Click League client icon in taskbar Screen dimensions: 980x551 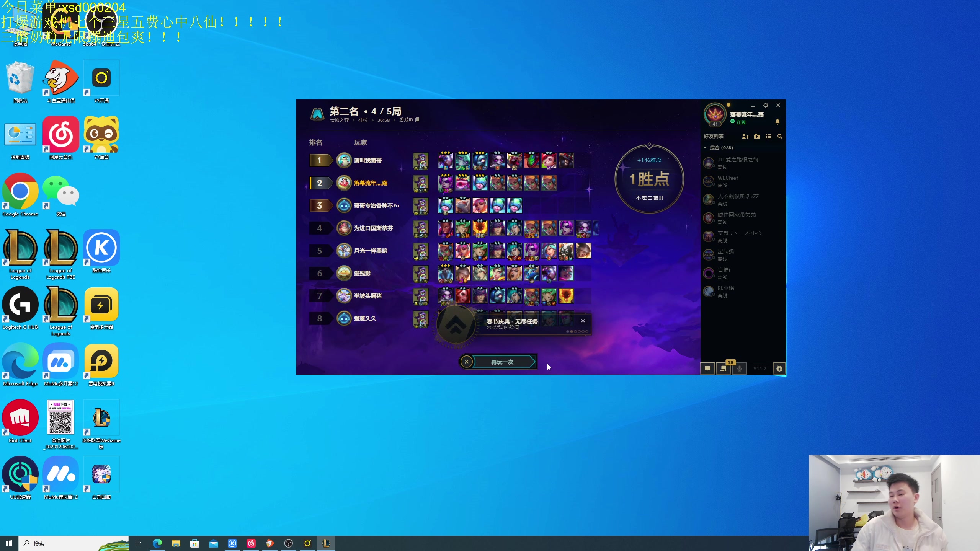click(x=326, y=543)
